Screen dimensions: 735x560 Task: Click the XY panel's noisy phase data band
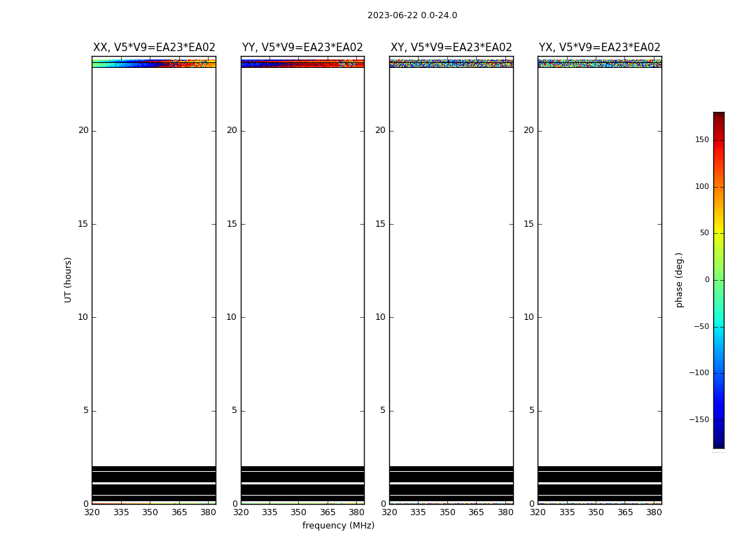(451, 63)
